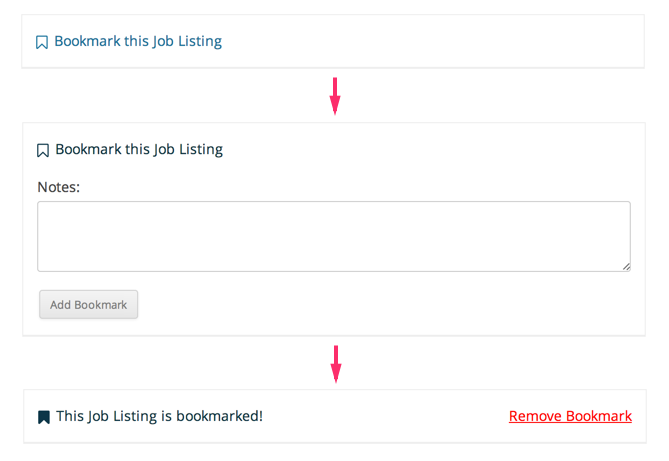This screenshot has height=461, width=669.
Task: Select the This Job Listing is bookmarked! message
Action: (160, 416)
